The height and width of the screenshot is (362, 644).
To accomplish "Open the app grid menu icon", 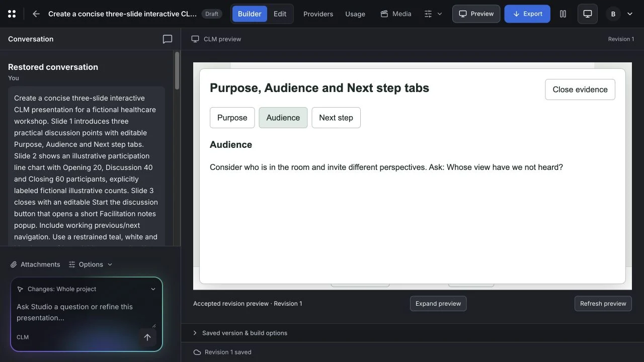I will pos(12,14).
